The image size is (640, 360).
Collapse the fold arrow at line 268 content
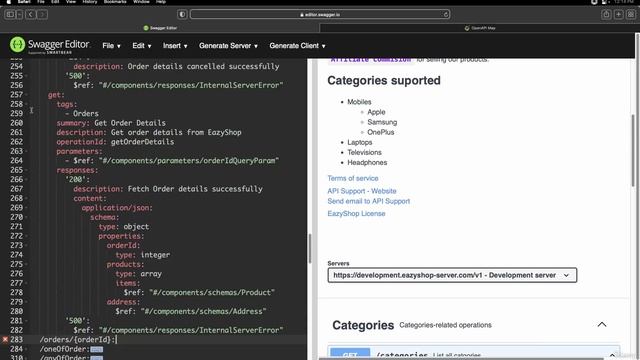pyautogui.click(x=26, y=198)
